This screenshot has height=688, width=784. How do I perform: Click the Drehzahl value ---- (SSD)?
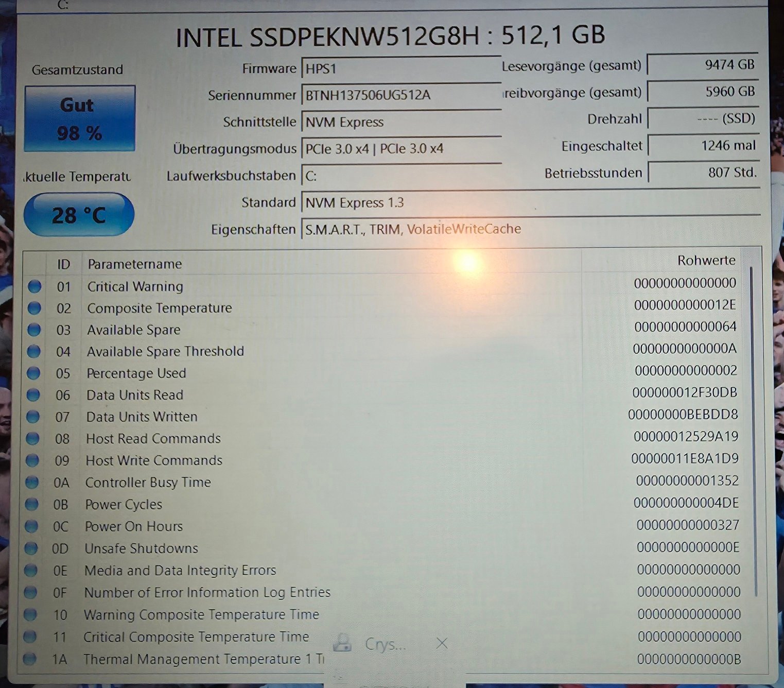[x=703, y=119]
